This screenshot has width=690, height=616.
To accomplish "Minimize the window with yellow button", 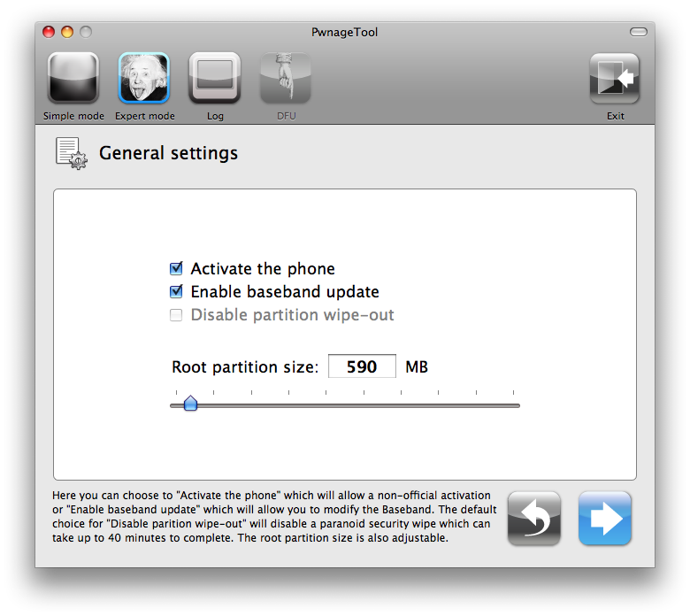I will [67, 32].
